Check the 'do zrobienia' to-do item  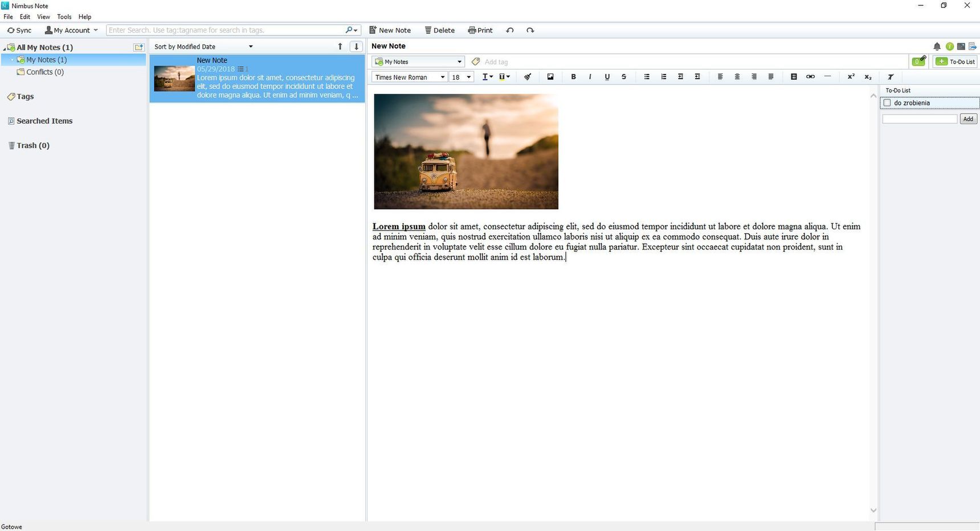[887, 103]
